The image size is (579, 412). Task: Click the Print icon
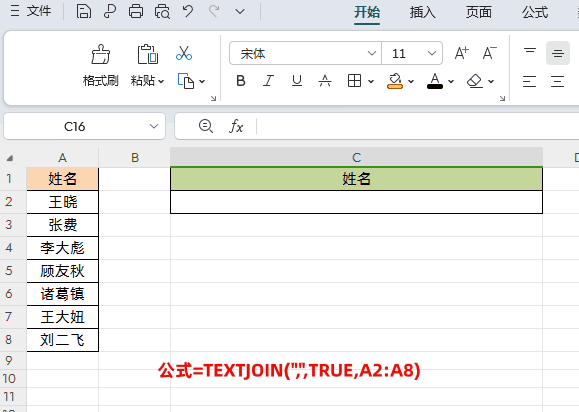(136, 11)
